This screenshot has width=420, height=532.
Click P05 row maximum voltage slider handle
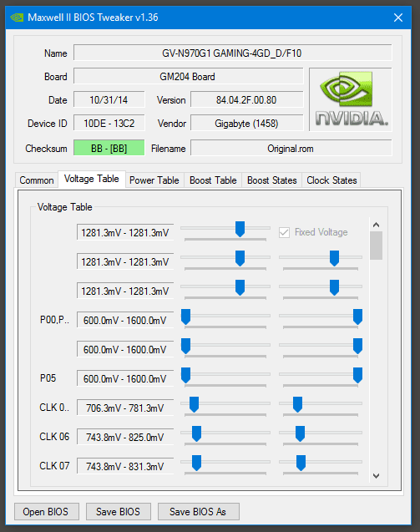[357, 375]
